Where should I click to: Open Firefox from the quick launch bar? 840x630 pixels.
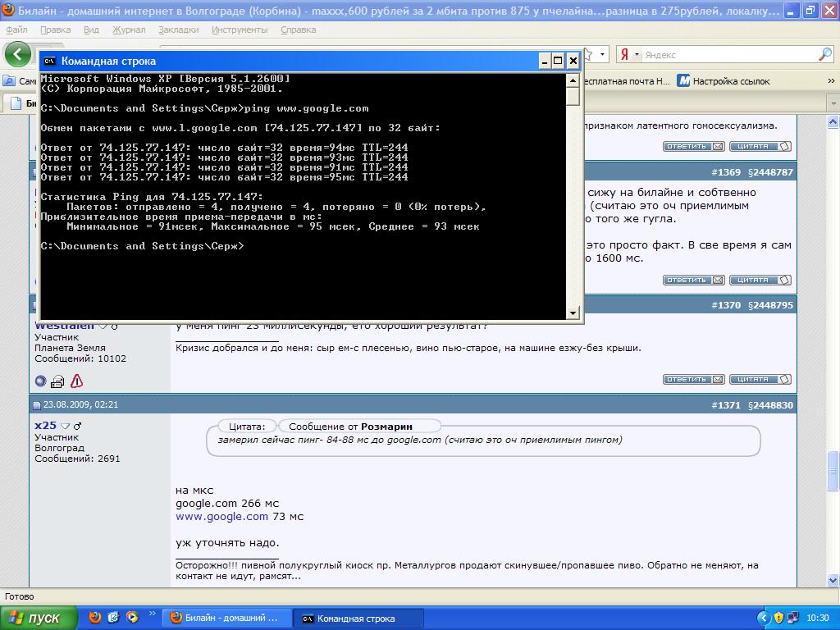click(x=95, y=618)
